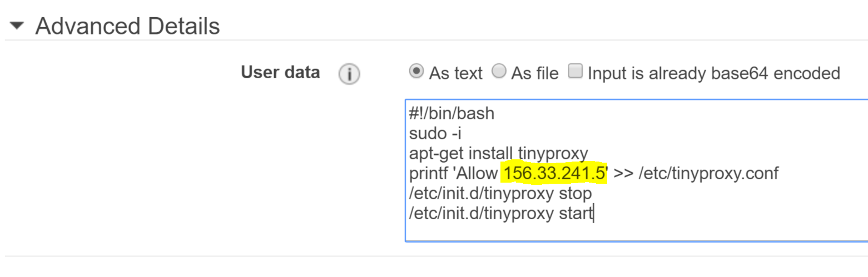Click the tinyproxy stop command line
Screen dimensions: 868x277
click(500, 194)
